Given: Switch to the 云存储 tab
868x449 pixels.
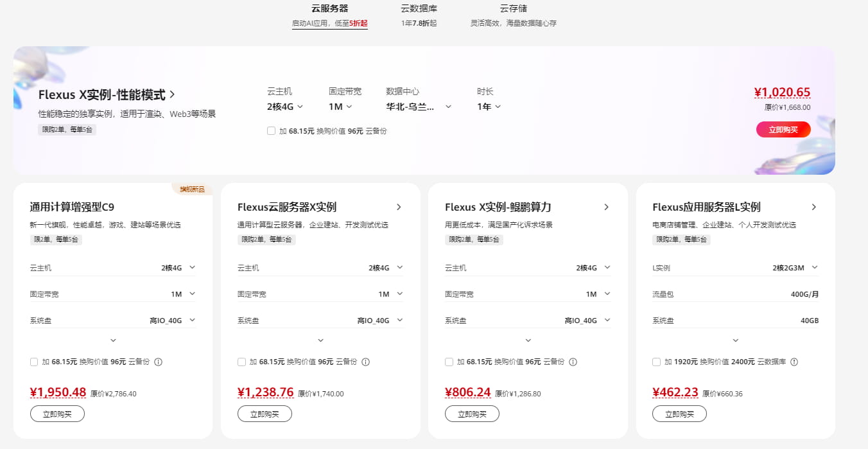Looking at the screenshot, I should pyautogui.click(x=513, y=9).
